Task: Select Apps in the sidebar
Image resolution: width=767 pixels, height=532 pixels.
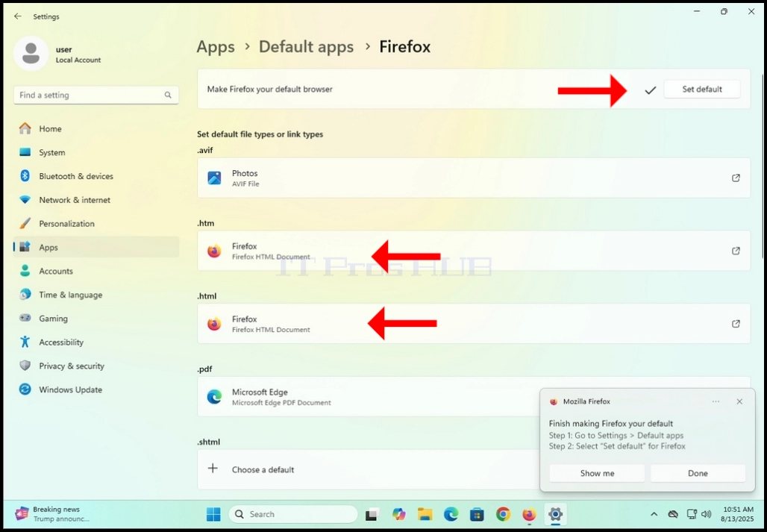Action: (x=96, y=248)
